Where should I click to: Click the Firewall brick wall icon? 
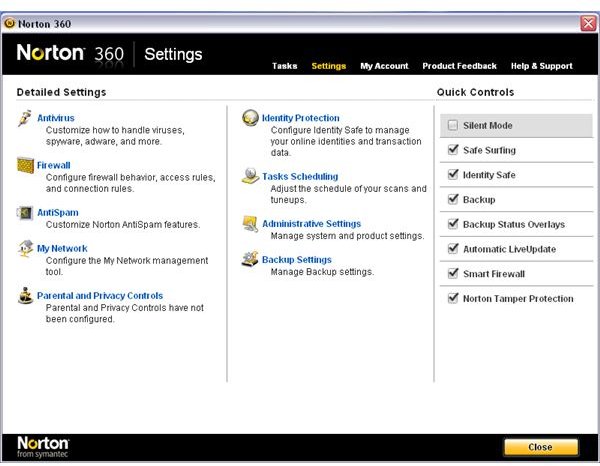pos(25,165)
